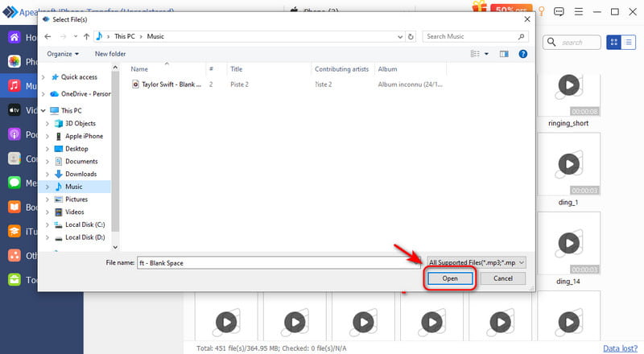Play the ding_14 ringtone thumbnail
The width and height of the screenshot is (644, 354).
pyautogui.click(x=569, y=243)
